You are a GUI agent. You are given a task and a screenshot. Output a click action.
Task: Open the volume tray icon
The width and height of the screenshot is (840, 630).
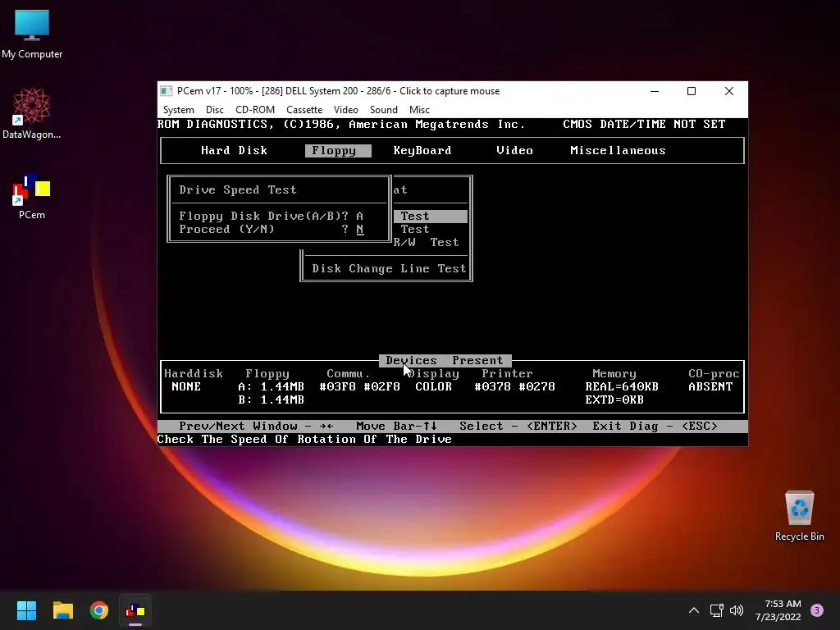737,610
